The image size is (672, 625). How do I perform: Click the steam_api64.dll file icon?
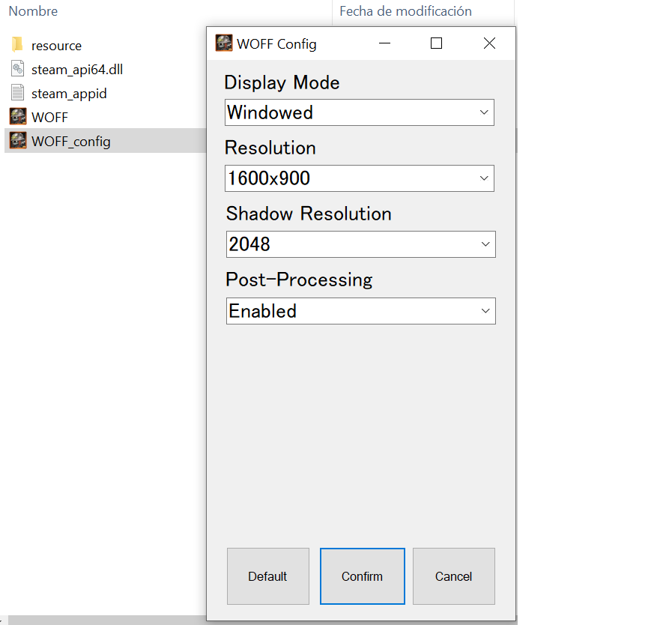pos(18,70)
